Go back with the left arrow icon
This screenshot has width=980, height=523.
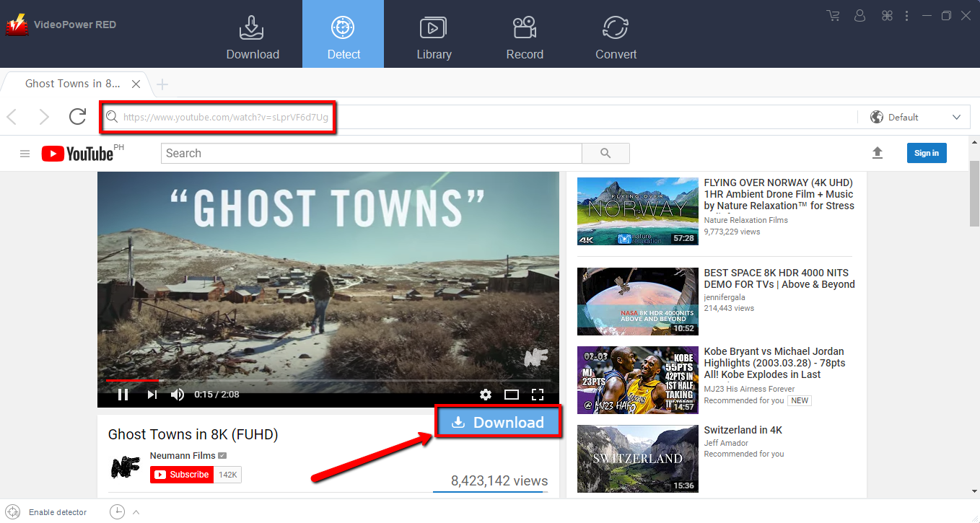(x=12, y=117)
